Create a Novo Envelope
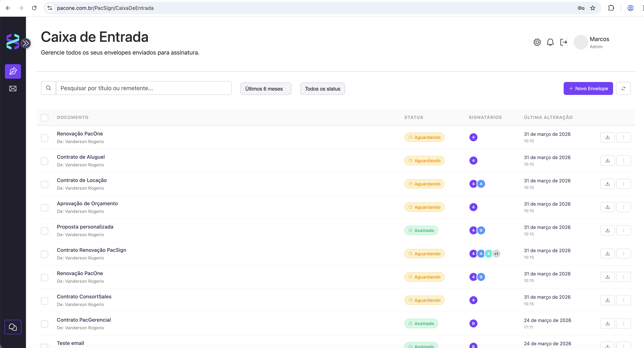644x348 pixels. (x=588, y=89)
